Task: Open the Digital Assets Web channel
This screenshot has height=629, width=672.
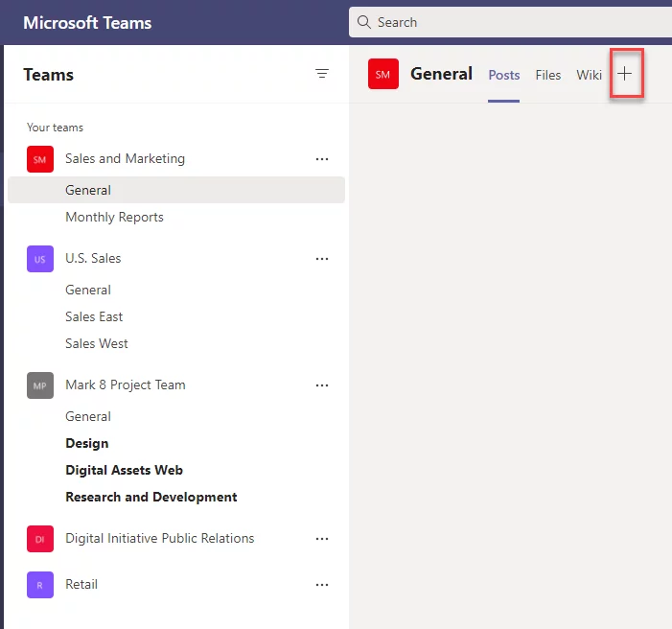Action: tap(124, 470)
